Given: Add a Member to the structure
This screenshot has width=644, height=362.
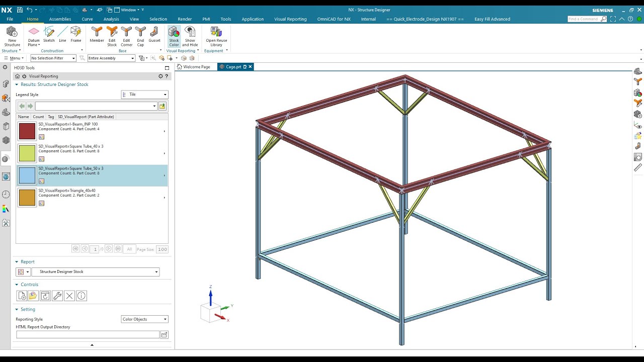Looking at the screenshot, I should coord(97,34).
